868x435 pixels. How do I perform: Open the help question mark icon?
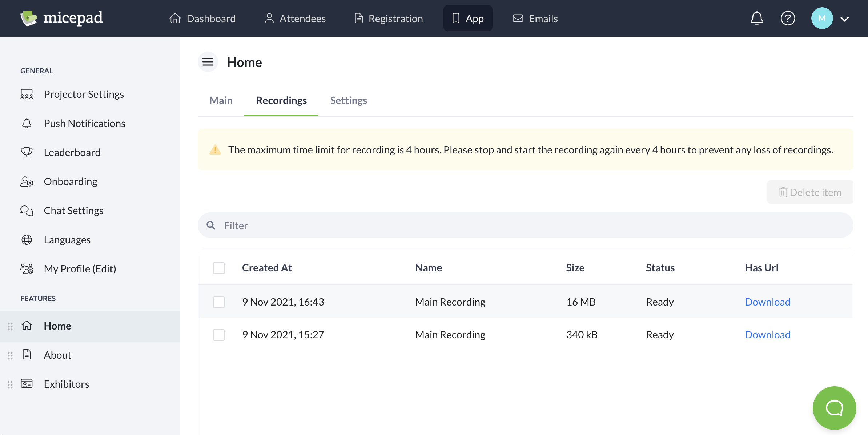tap(788, 18)
